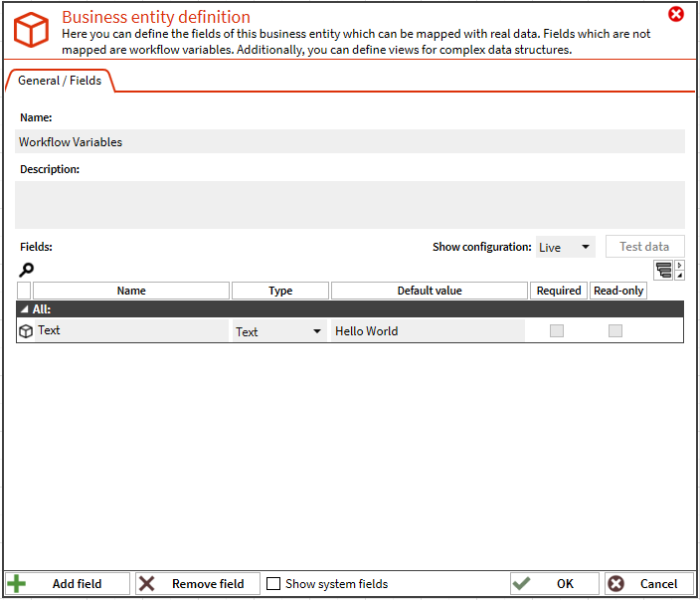Click the cube icon beside the Text field
Viewport: 700px width, 600px height.
click(x=26, y=331)
